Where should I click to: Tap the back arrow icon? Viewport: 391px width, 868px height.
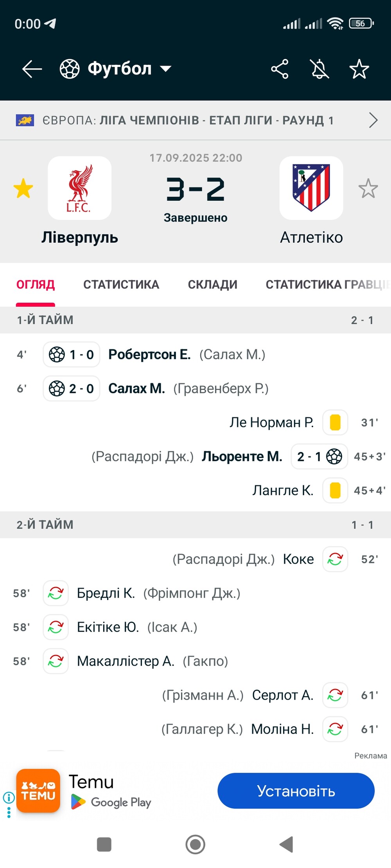coord(32,69)
